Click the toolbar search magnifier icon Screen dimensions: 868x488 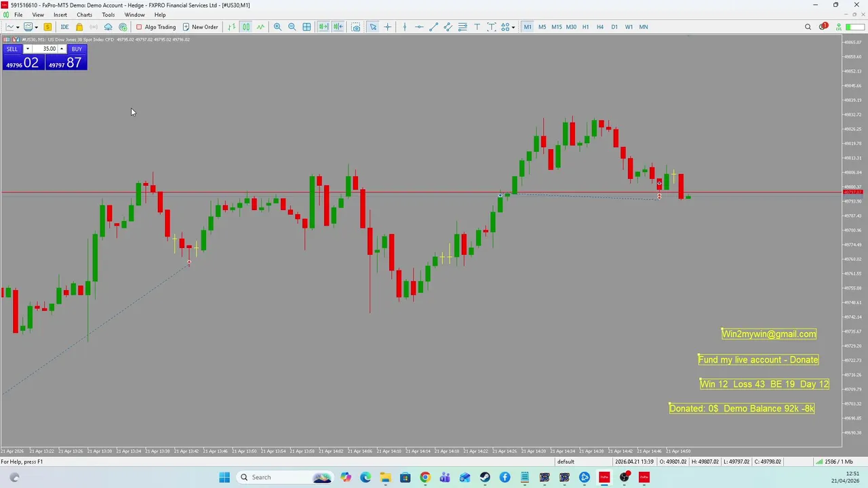point(808,27)
